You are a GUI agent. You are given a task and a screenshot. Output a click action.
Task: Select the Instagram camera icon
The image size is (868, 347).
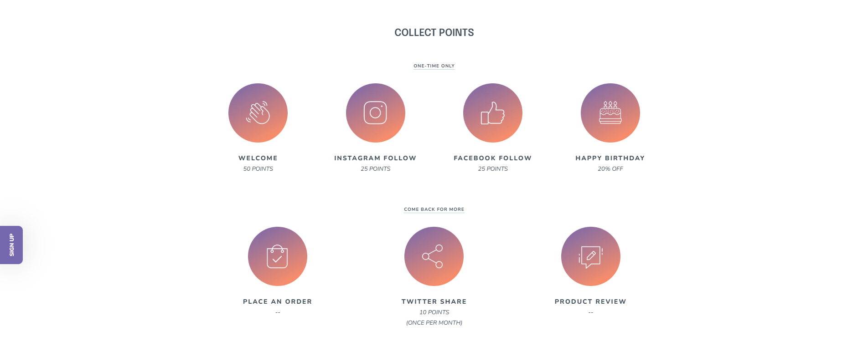click(376, 113)
